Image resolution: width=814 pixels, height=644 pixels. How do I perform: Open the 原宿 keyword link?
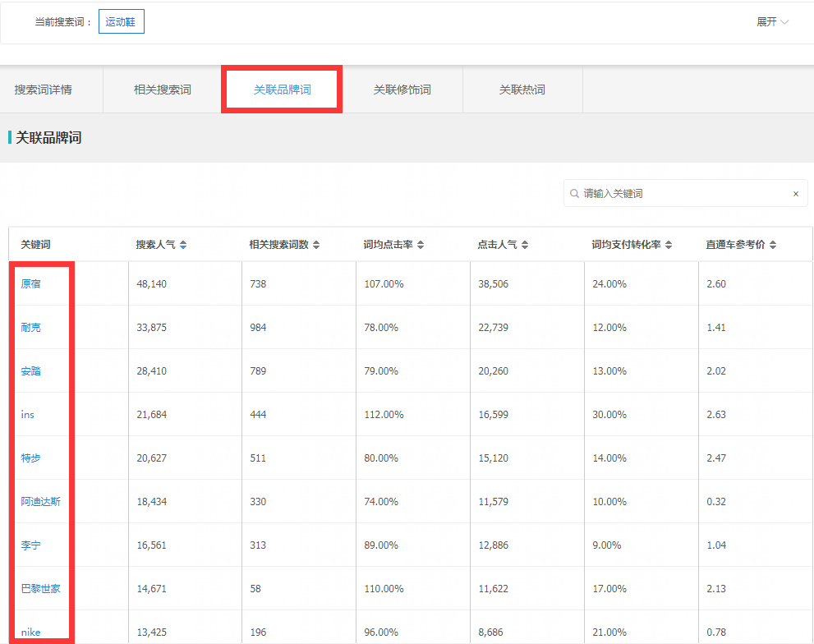pos(30,284)
